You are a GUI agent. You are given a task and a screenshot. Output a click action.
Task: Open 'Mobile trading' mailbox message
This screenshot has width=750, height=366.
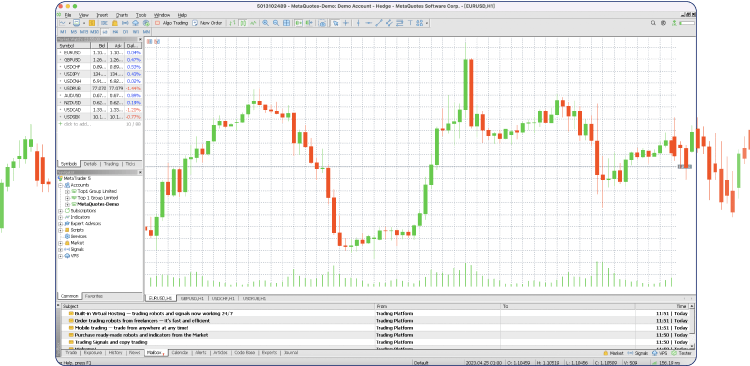click(132, 328)
